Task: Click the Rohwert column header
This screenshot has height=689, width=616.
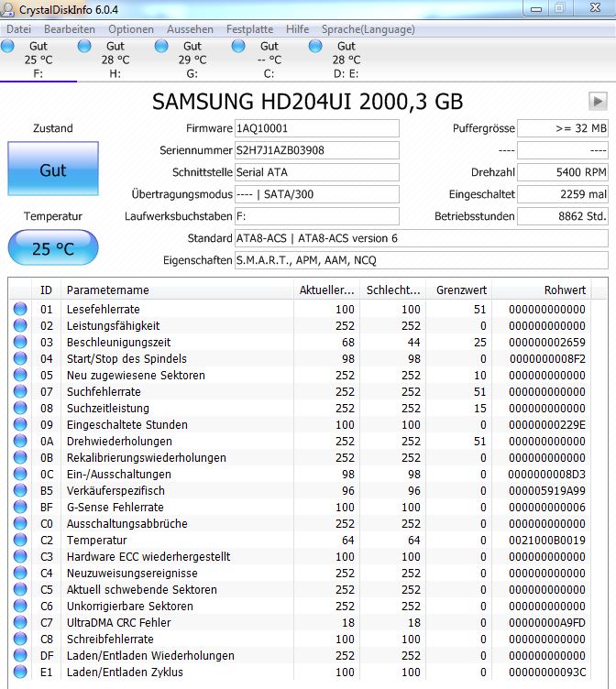Action: [x=542, y=290]
